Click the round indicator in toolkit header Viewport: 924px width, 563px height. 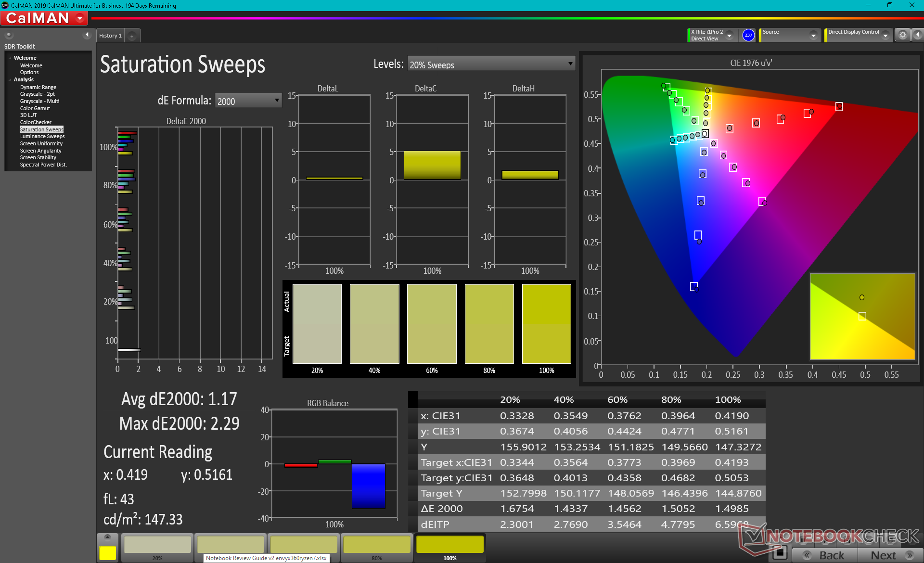click(x=9, y=35)
